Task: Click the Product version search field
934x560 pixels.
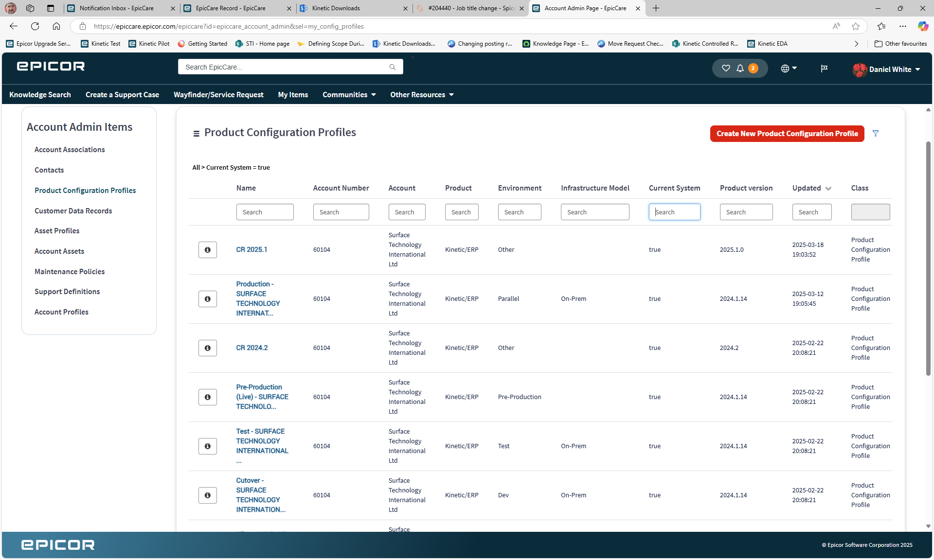Action: point(746,212)
